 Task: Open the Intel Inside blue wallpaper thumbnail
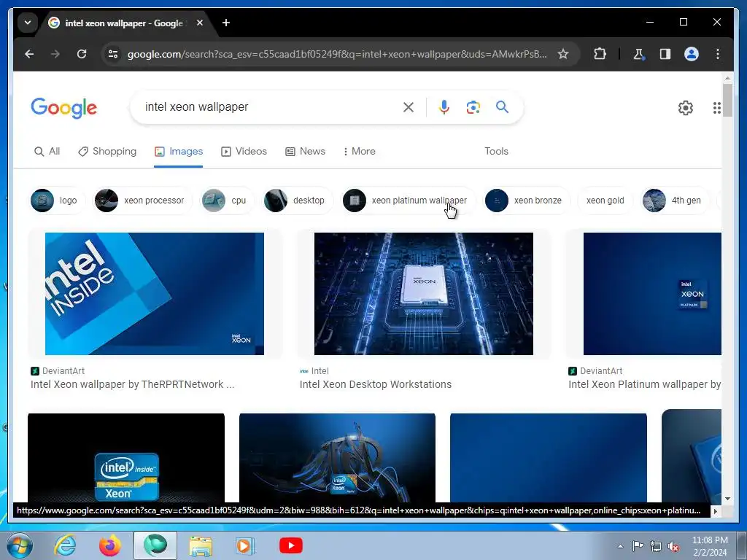(x=155, y=294)
